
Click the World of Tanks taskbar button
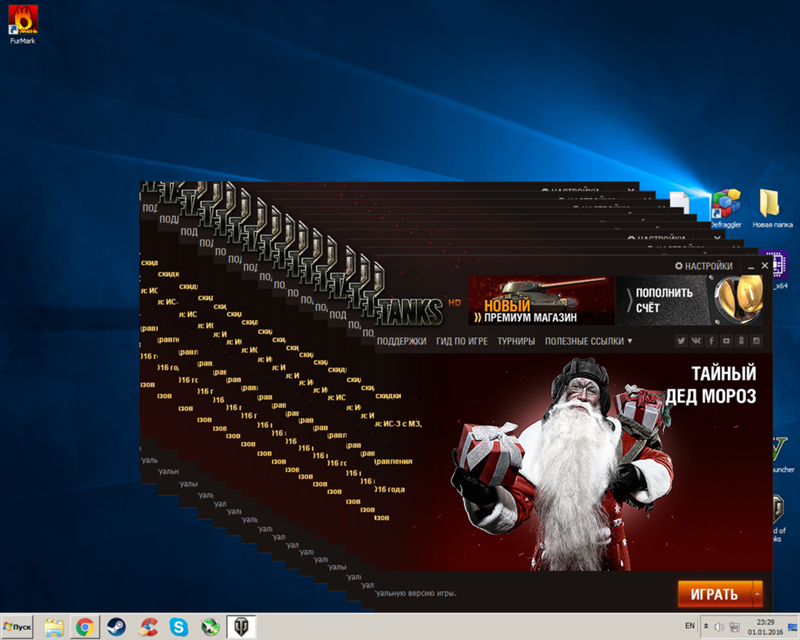click(x=241, y=627)
